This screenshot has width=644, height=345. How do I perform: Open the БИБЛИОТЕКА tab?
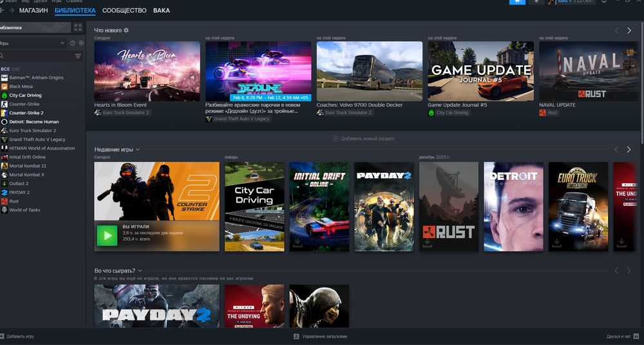pos(75,10)
